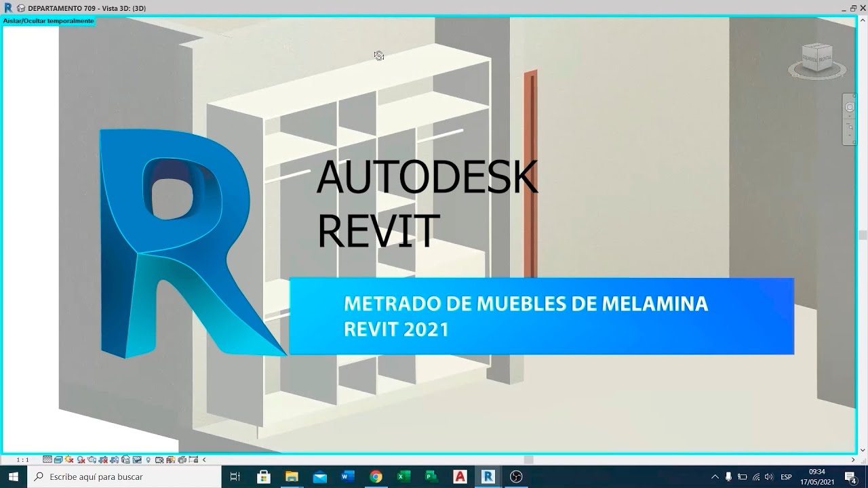Collapse view control bar with left chevron
This screenshot has height=488, width=868.
204,460
